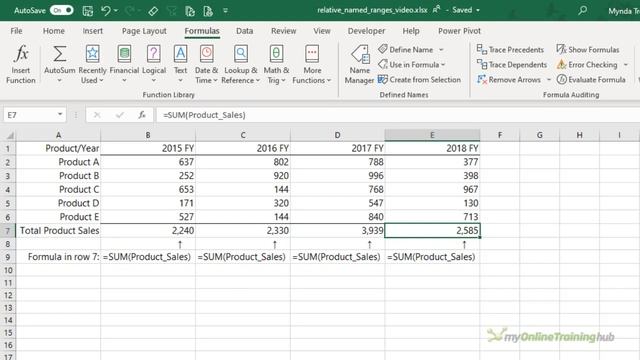The height and width of the screenshot is (360, 640).
Task: Click the Save icon in title bar
Action: (x=88, y=11)
